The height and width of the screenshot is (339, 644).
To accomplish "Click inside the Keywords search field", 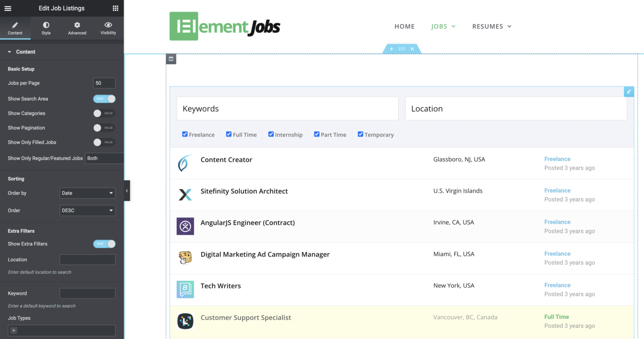I will (287, 108).
